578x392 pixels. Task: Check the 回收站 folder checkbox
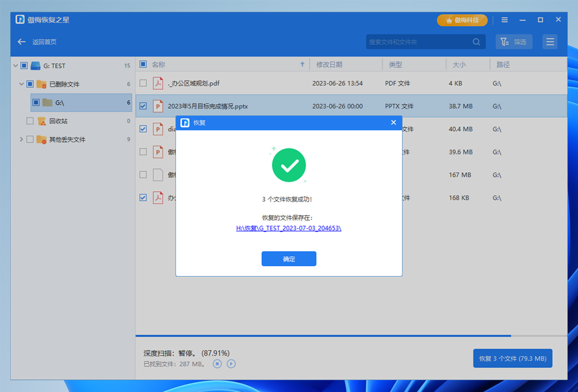click(30, 121)
